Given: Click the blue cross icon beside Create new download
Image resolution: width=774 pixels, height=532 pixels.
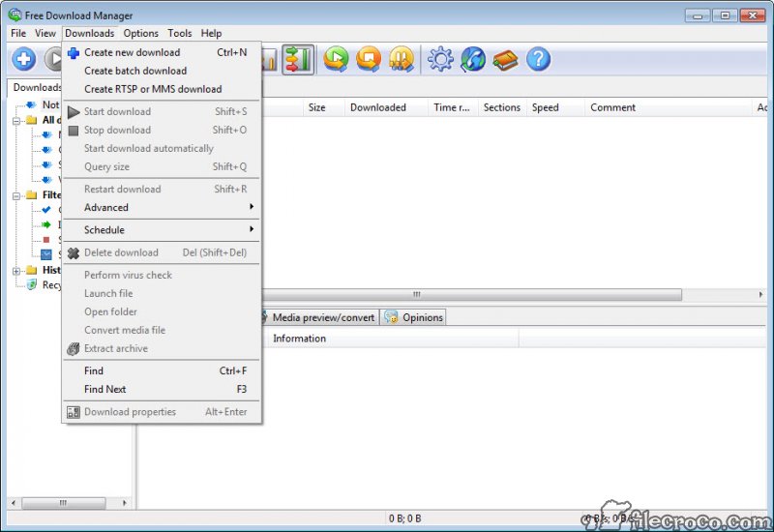Looking at the screenshot, I should coord(74,53).
